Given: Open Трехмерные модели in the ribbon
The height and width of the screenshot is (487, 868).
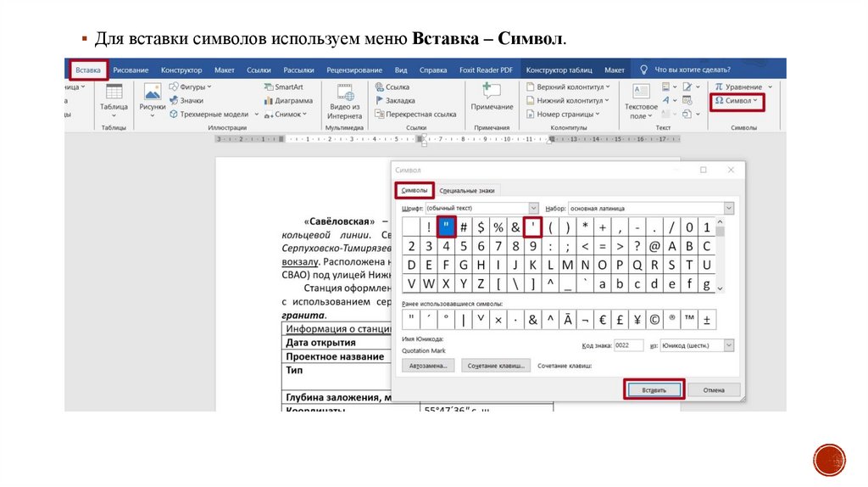Looking at the screenshot, I should click(x=214, y=115).
